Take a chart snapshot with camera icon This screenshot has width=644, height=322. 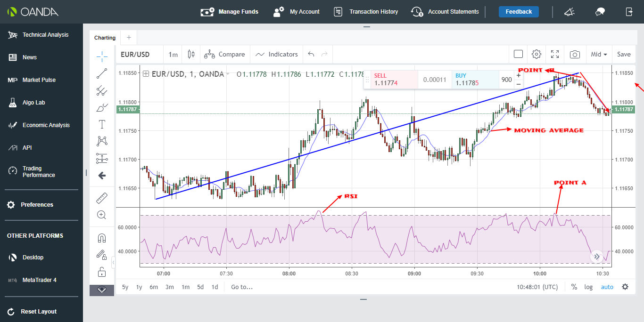pyautogui.click(x=575, y=54)
